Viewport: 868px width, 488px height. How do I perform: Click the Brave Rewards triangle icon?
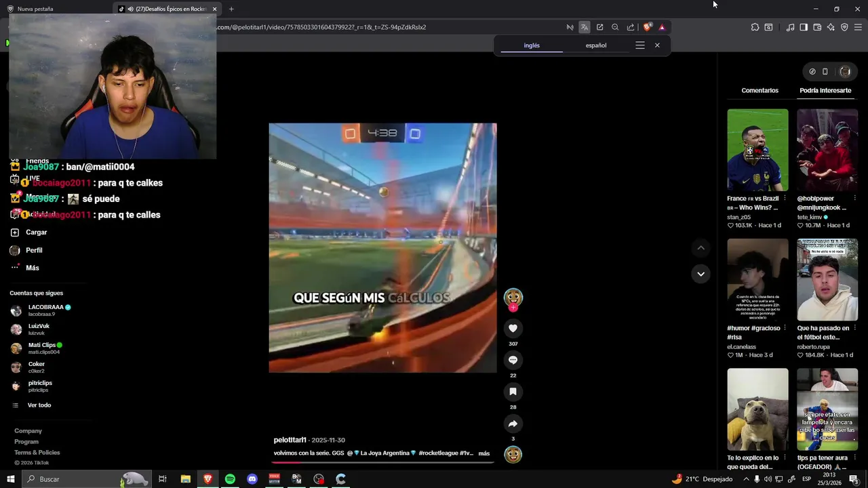point(662,27)
